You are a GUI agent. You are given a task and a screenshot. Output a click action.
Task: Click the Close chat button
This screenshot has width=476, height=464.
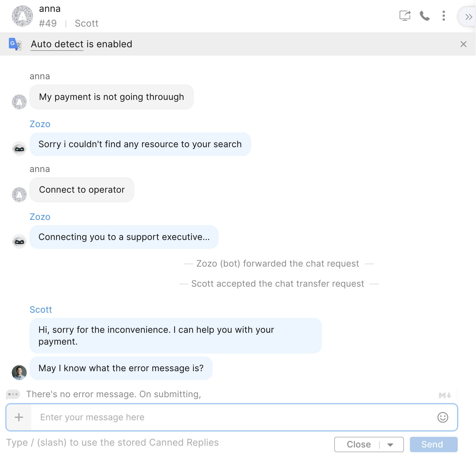pyautogui.click(x=358, y=444)
